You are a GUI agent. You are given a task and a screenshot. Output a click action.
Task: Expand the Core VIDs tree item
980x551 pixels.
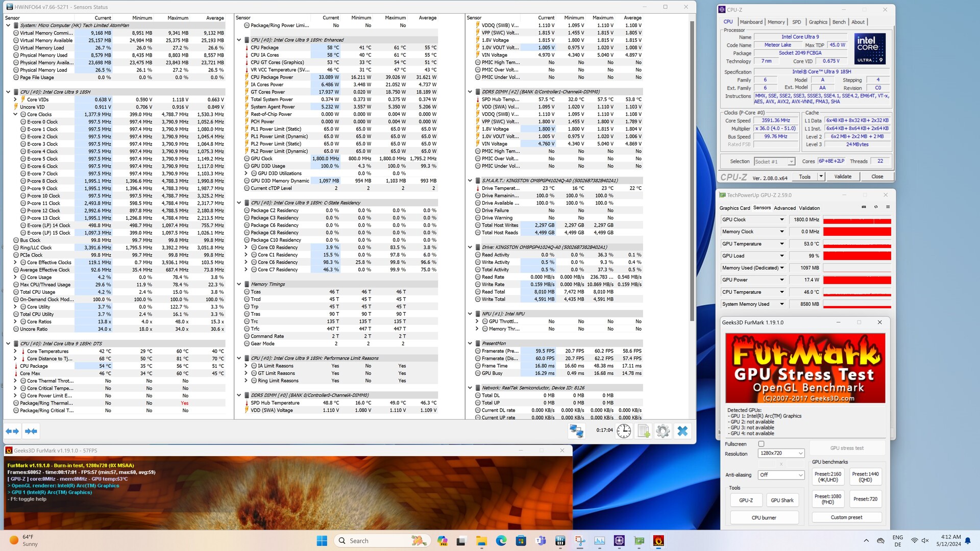point(15,99)
